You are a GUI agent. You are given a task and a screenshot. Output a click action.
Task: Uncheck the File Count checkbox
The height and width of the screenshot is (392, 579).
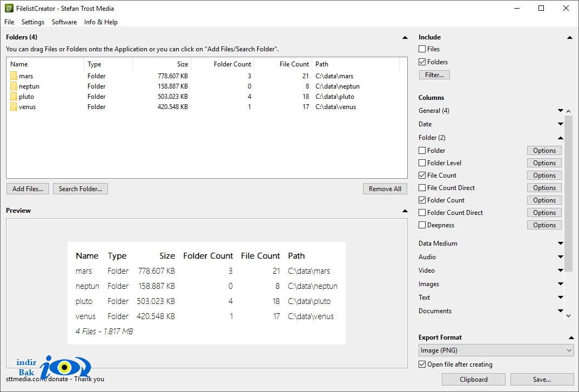422,175
